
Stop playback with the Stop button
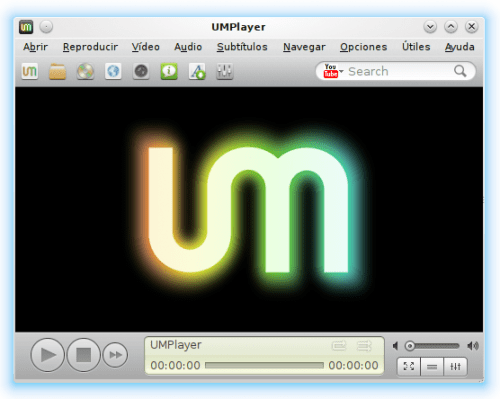click(84, 355)
